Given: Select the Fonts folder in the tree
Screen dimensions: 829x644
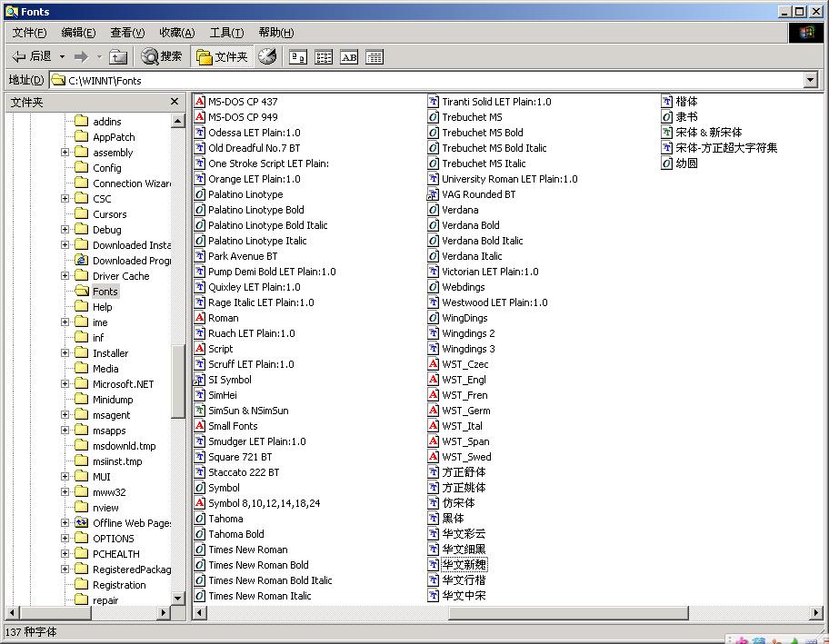Looking at the screenshot, I should coord(105,291).
